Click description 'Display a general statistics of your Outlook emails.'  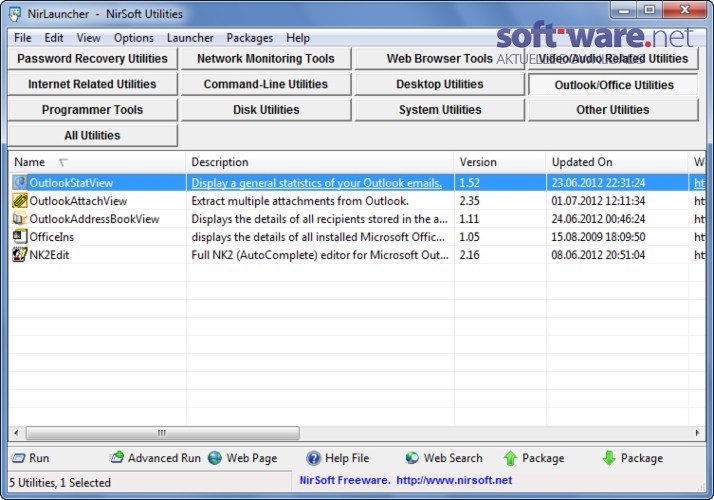316,183
